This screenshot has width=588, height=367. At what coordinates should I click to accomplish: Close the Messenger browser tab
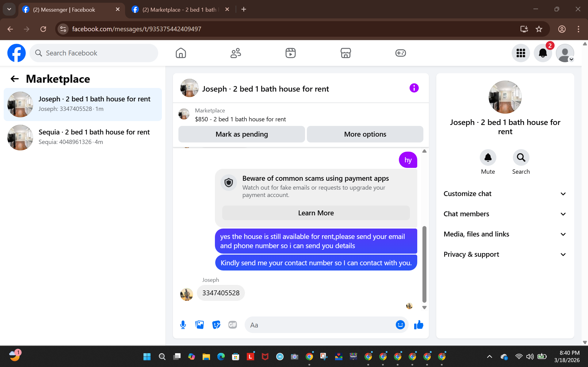118,9
